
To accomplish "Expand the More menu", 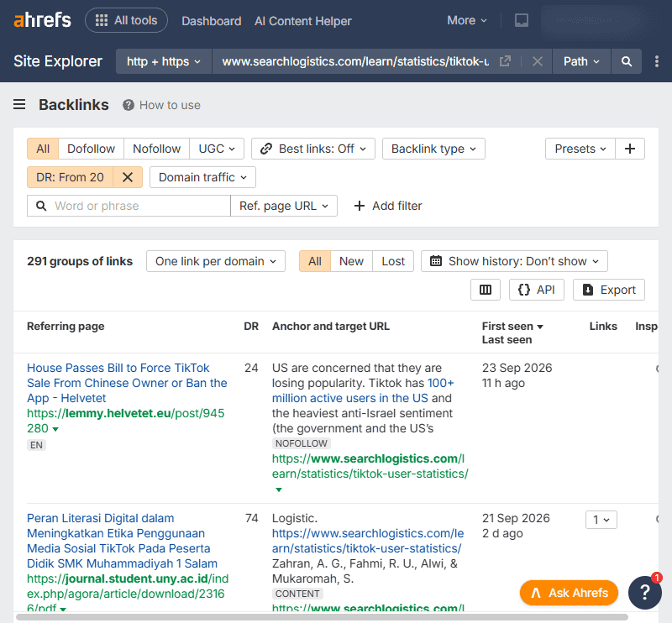I will click(467, 20).
